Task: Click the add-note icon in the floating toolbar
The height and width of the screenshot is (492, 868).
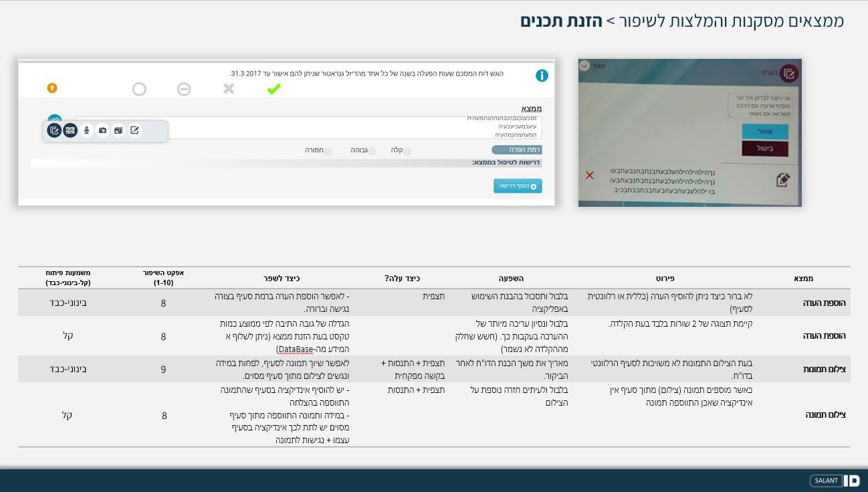Action: [x=54, y=131]
